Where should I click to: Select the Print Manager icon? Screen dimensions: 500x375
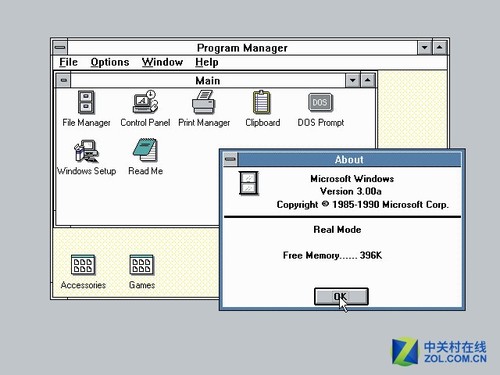click(204, 102)
